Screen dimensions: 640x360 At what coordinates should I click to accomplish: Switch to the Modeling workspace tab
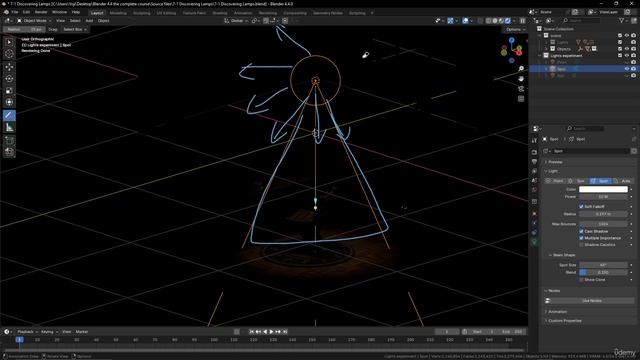pos(118,13)
